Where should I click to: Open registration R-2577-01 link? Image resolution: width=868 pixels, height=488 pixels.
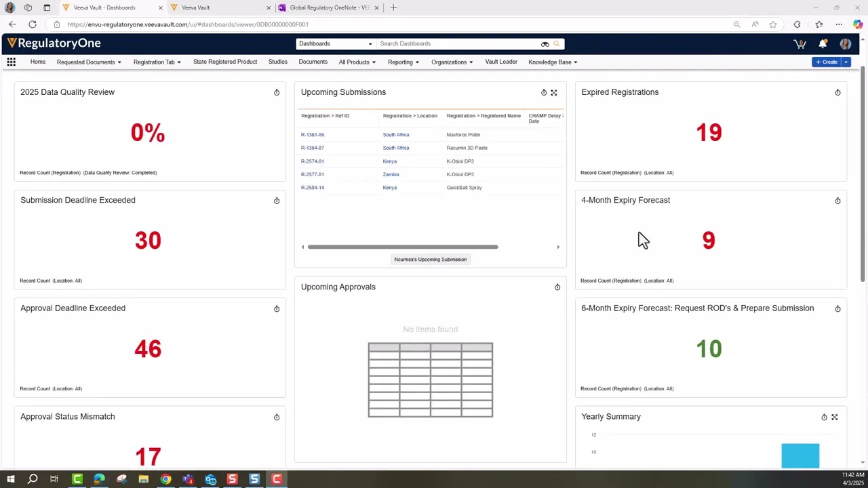(x=313, y=174)
